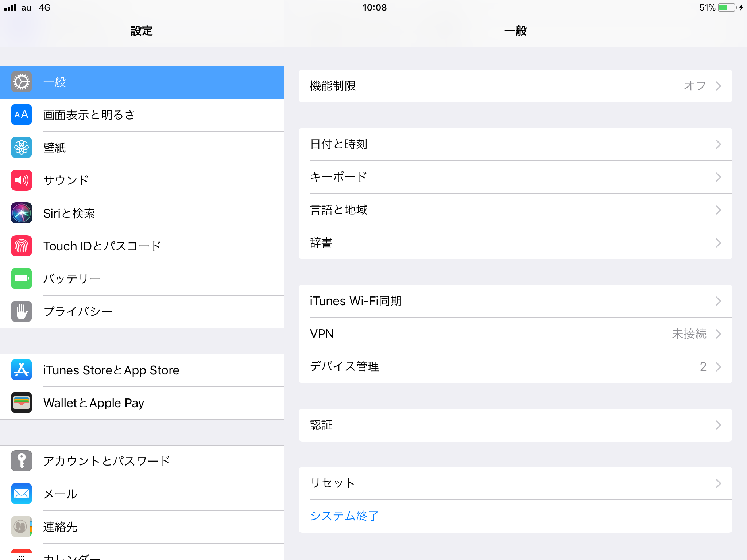Image resolution: width=747 pixels, height=560 pixels.
Task: Open iTunes StoreとApp Store settings
Action: [x=142, y=370]
